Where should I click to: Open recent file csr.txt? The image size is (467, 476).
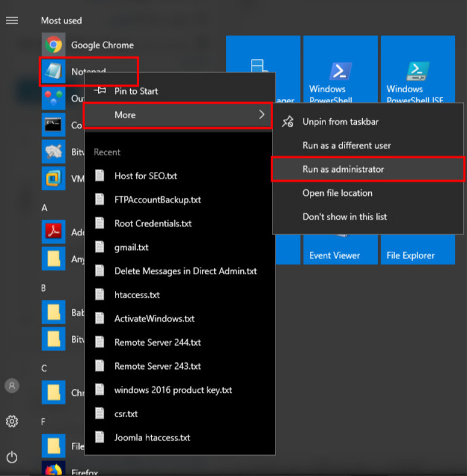pos(179,414)
